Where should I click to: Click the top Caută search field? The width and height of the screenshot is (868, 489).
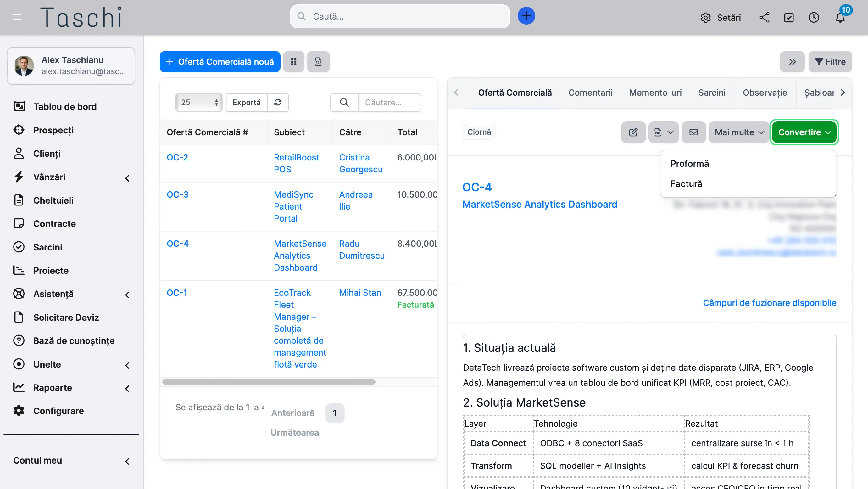399,17
